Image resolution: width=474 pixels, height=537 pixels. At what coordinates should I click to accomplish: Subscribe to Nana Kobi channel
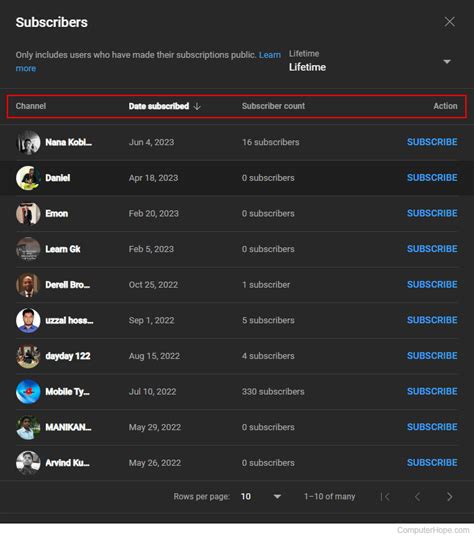432,142
